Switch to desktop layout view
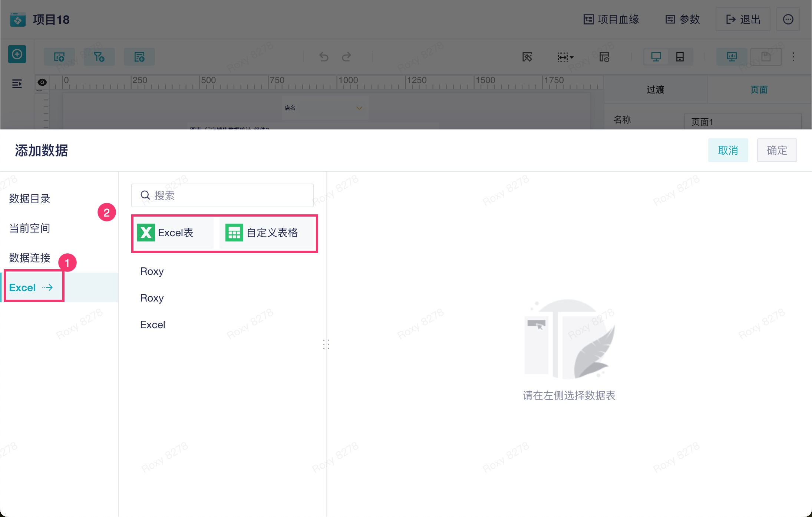The width and height of the screenshot is (812, 517). pyautogui.click(x=656, y=57)
